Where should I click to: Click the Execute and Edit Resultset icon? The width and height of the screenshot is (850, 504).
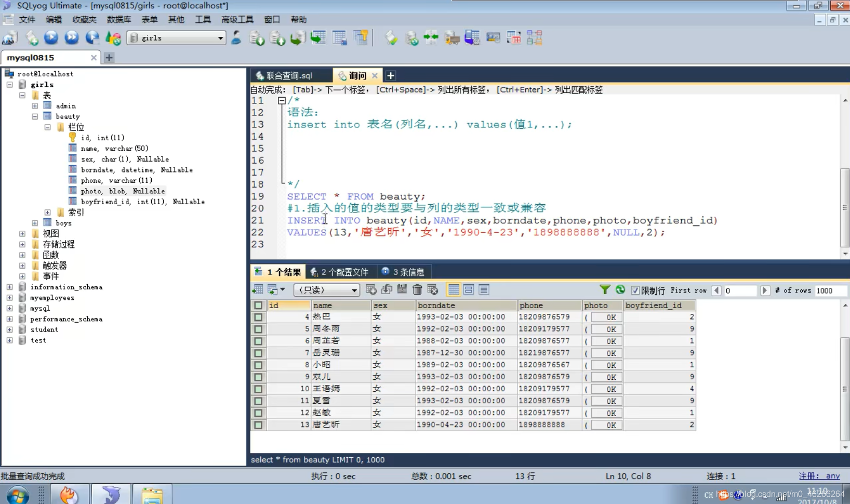[92, 37]
